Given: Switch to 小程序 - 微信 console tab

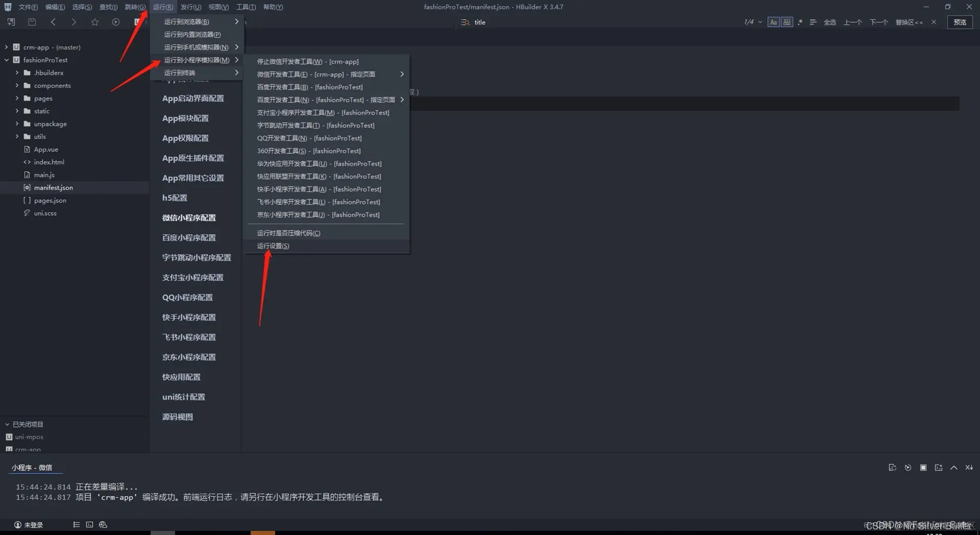Looking at the screenshot, I should click(x=32, y=467).
